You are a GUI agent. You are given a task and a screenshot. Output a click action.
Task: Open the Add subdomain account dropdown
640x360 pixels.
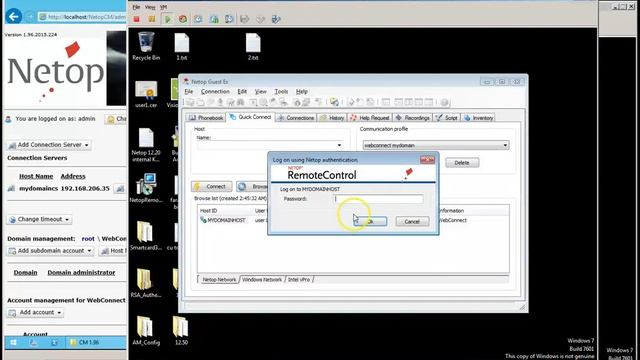(x=51, y=251)
